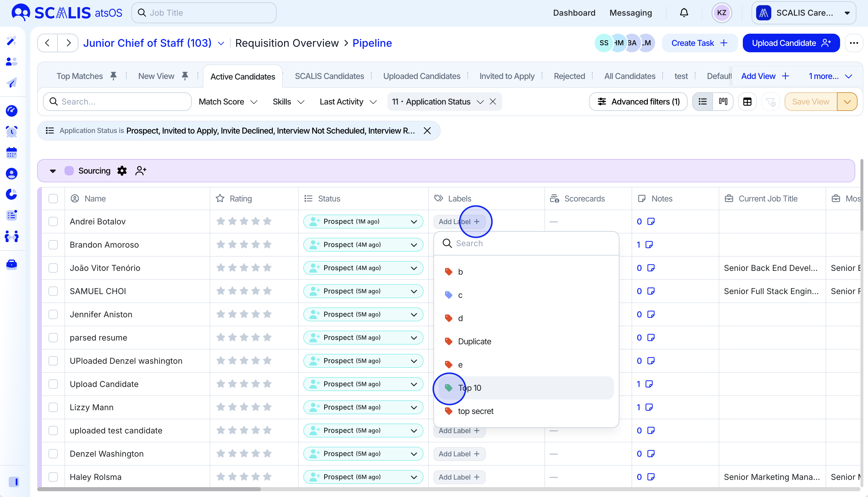
Task: Switch to kanban board view icon
Action: [x=723, y=101]
